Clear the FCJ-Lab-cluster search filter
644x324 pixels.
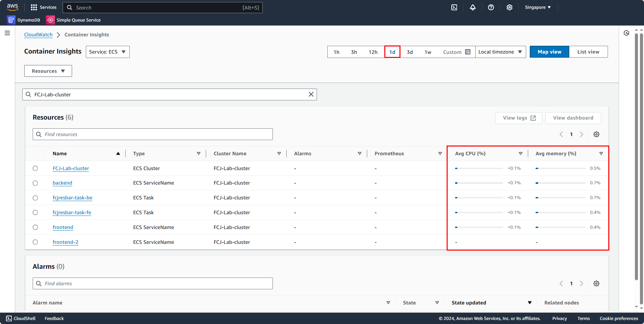(x=311, y=95)
